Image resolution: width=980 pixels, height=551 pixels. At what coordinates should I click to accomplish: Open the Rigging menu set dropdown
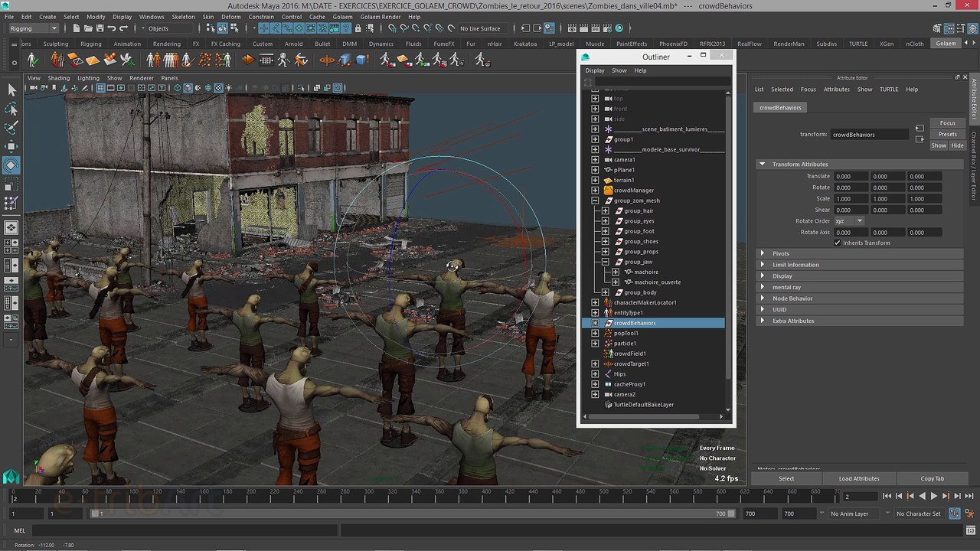(32, 28)
